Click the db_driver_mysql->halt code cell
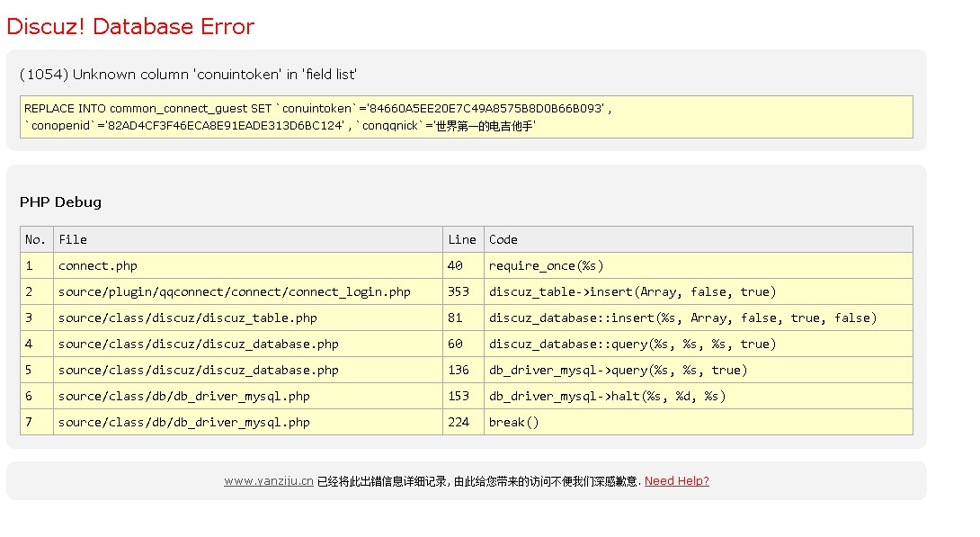Viewport: 980px width, 537px height. point(607,396)
